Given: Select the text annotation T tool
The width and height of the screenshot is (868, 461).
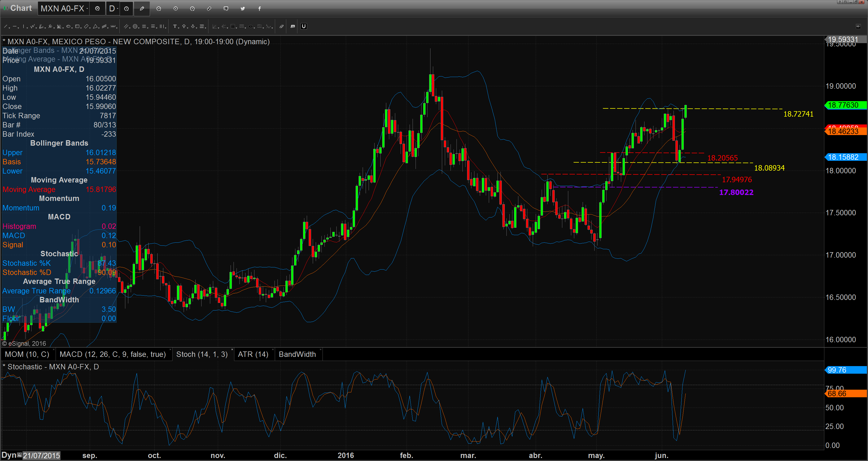Looking at the screenshot, I should point(175,26).
